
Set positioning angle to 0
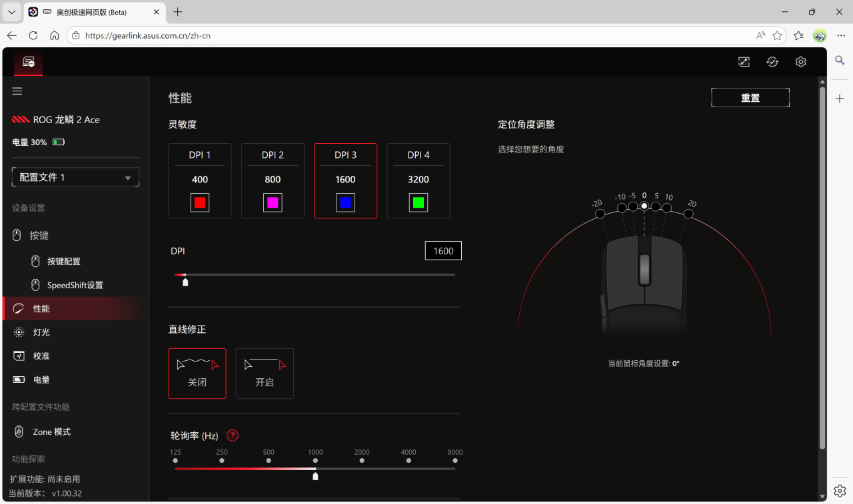(x=644, y=206)
